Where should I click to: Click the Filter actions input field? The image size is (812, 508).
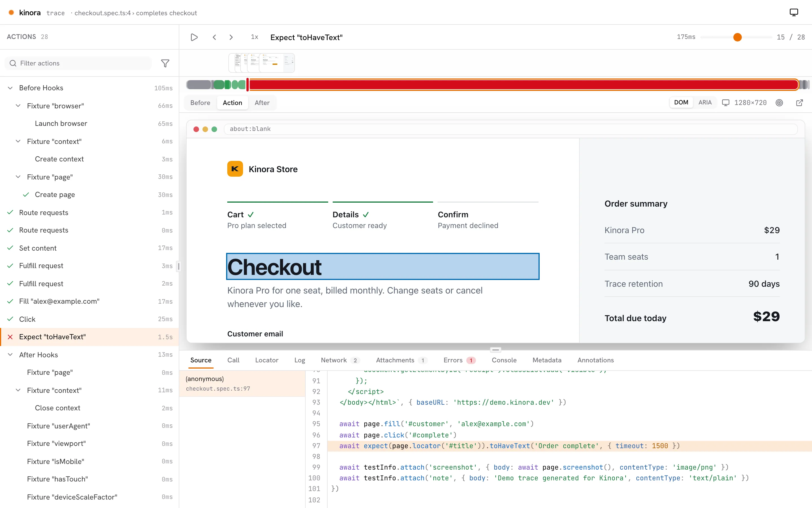pos(78,63)
